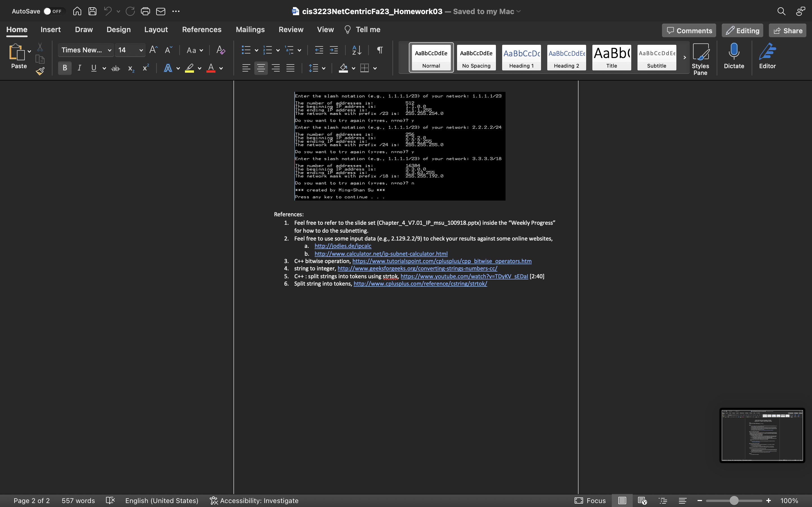
Task: Open the Editor pen icon
Action: pos(767,56)
